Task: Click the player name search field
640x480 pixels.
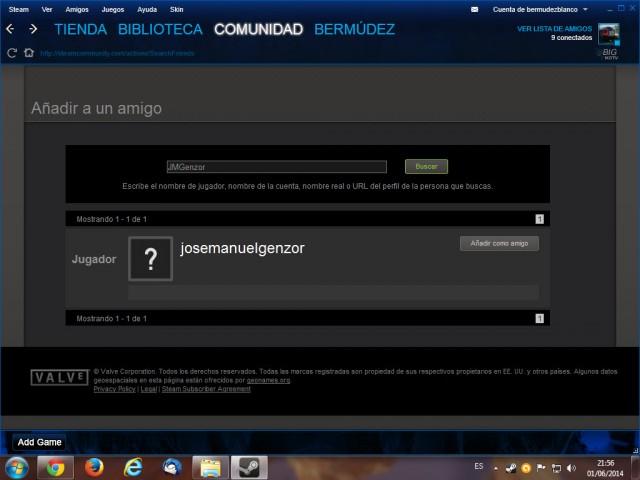Action: point(276,167)
